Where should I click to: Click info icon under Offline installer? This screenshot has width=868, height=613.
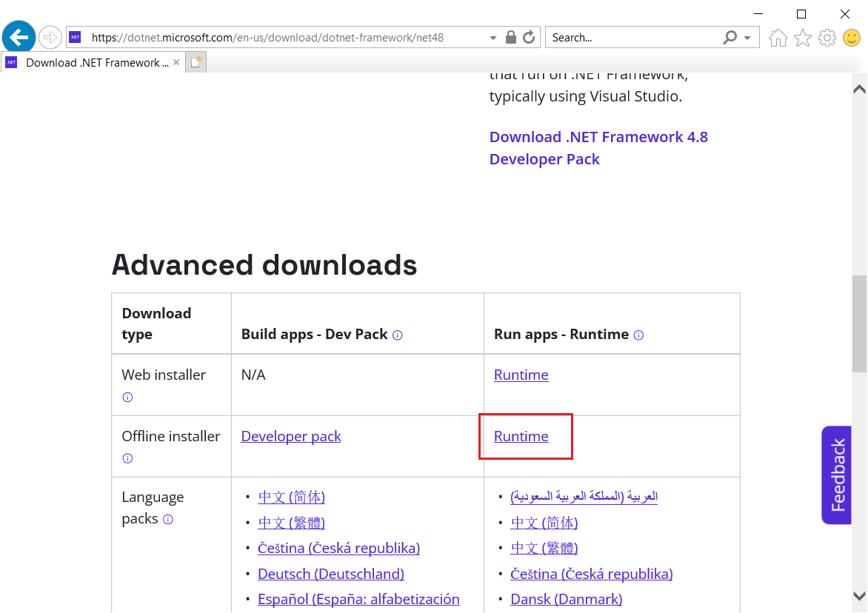click(x=127, y=458)
